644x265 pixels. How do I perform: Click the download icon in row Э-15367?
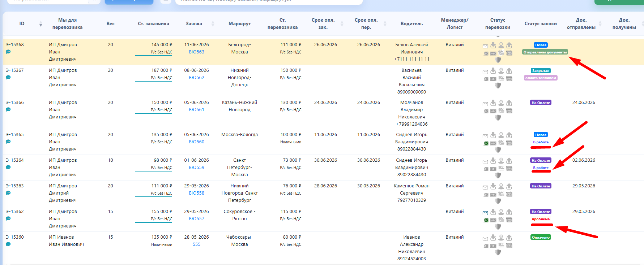point(493,71)
